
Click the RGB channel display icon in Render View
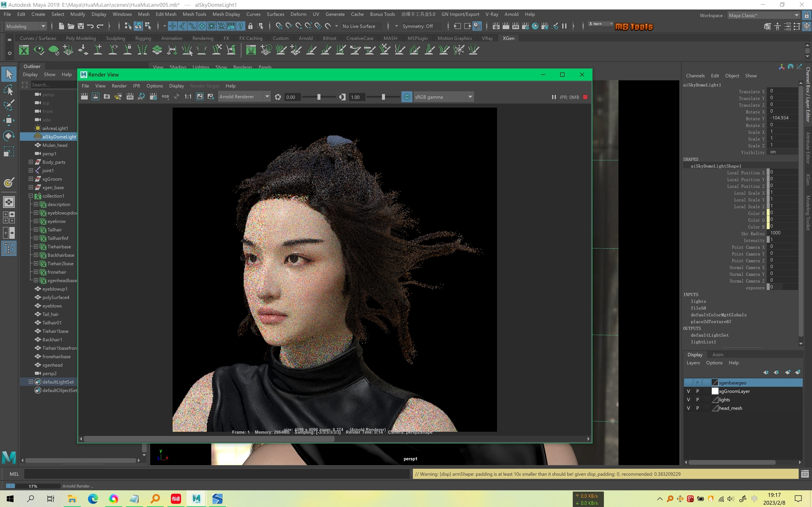tap(165, 96)
